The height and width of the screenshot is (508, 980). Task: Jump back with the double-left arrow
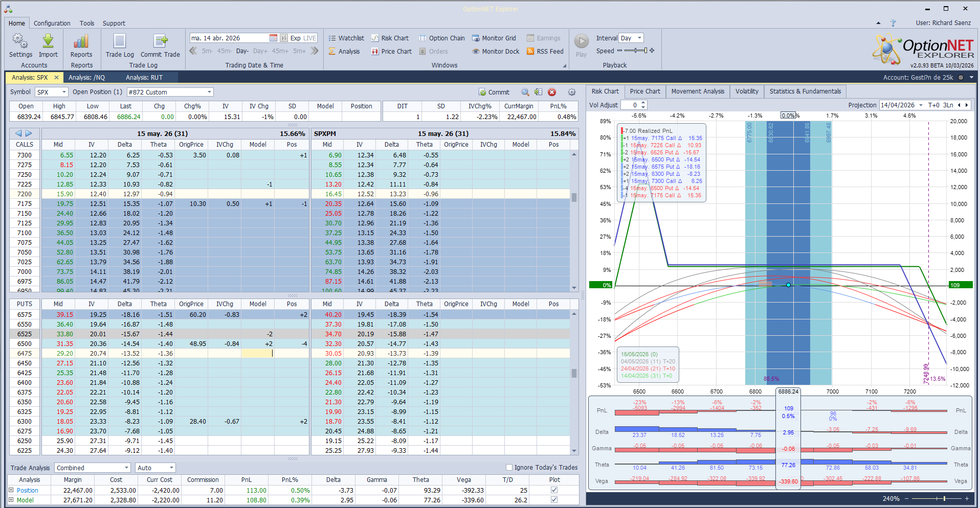193,51
